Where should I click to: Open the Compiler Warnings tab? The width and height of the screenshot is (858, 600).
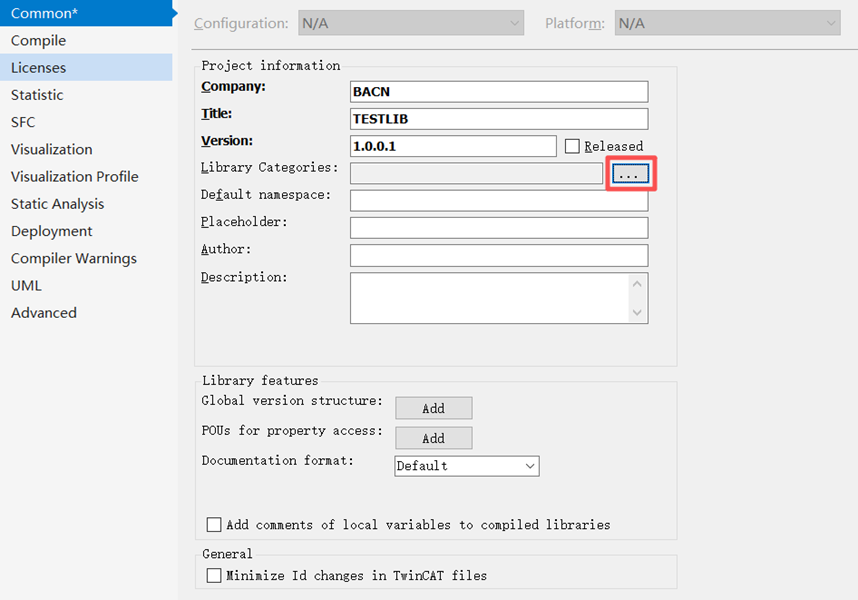point(73,258)
